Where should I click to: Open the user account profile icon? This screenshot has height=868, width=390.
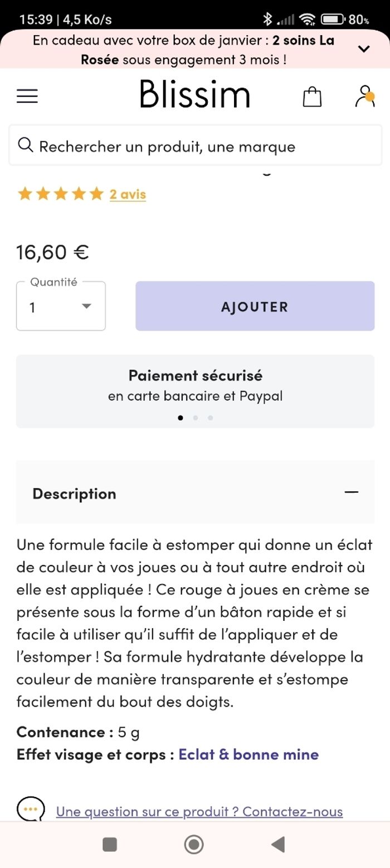[x=365, y=95]
